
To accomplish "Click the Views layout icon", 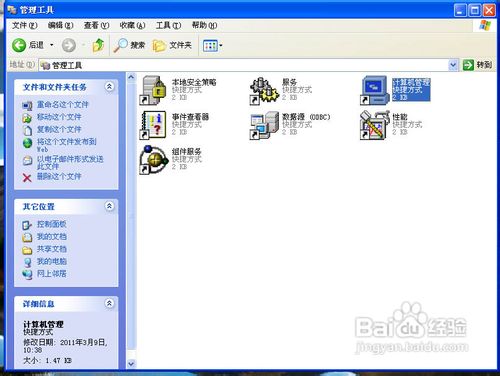I will pyautogui.click(x=210, y=45).
